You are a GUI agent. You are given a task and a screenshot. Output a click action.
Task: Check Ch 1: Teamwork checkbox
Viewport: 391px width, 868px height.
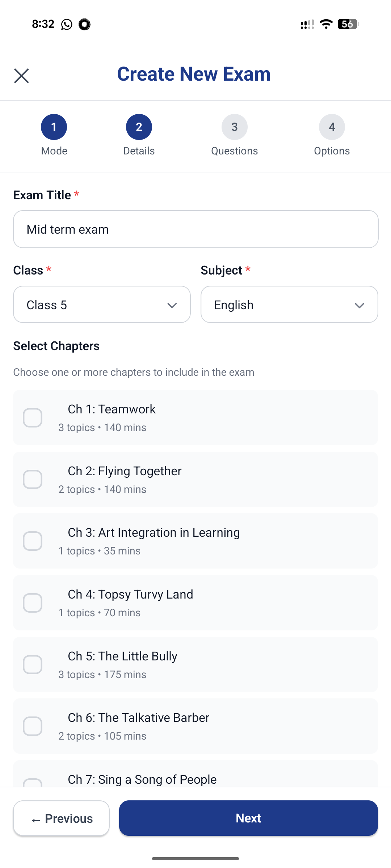click(33, 418)
